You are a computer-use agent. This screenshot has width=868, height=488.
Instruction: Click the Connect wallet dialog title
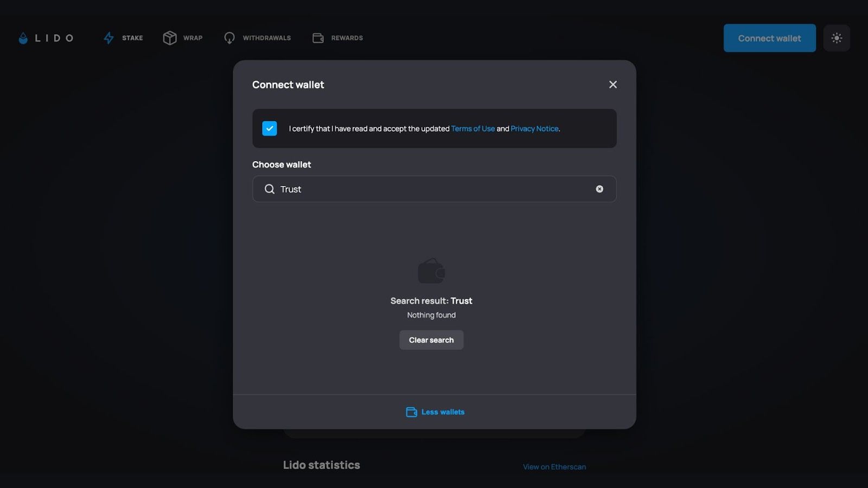click(288, 85)
